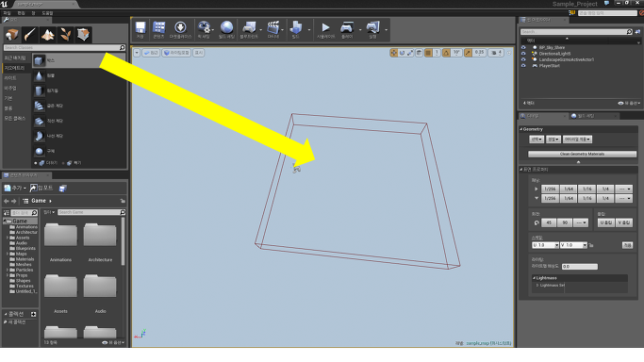Viewport: 644px width, 362px height.
Task: Expand the Maps folder in tree
Action: coord(8,254)
